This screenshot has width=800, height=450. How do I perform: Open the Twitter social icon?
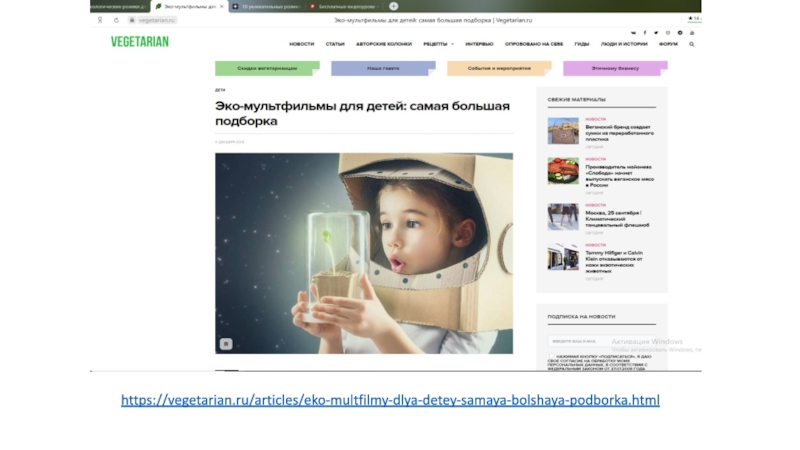coord(656,33)
